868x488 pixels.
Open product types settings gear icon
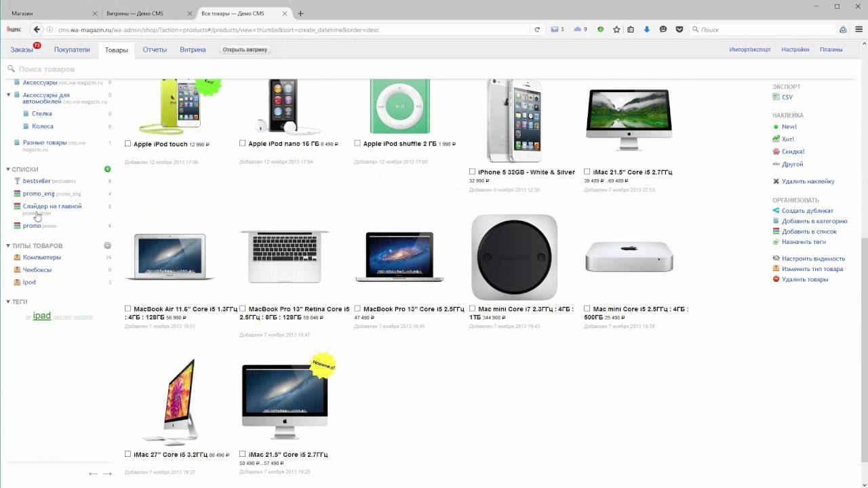pos(107,245)
